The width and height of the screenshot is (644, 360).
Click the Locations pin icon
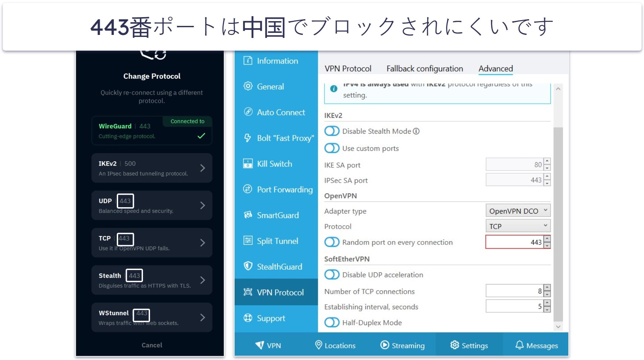(x=318, y=345)
